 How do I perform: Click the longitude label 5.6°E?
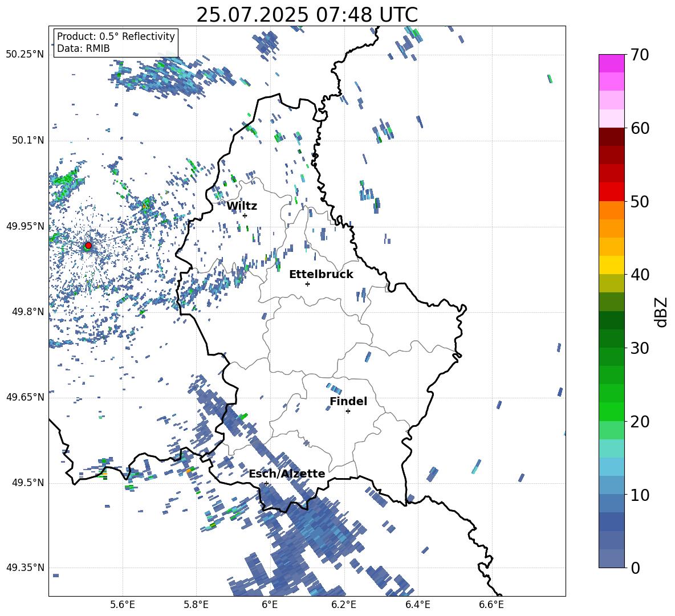tap(123, 605)
